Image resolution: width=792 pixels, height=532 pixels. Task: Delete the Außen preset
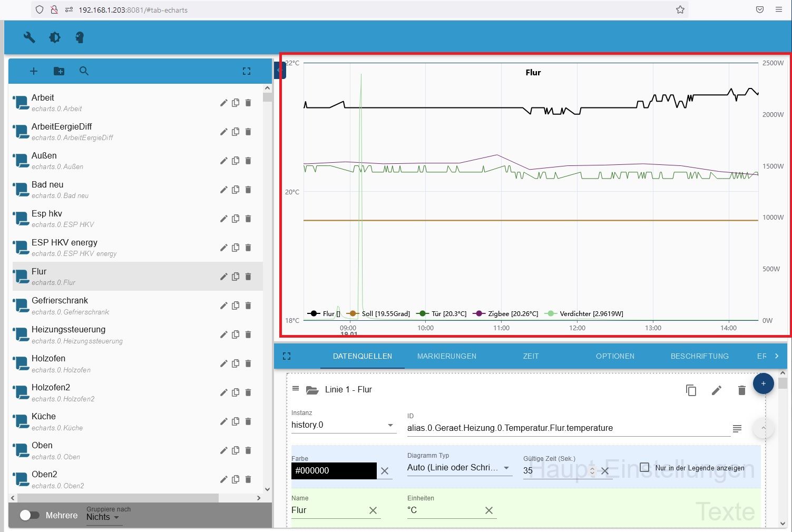[248, 161]
